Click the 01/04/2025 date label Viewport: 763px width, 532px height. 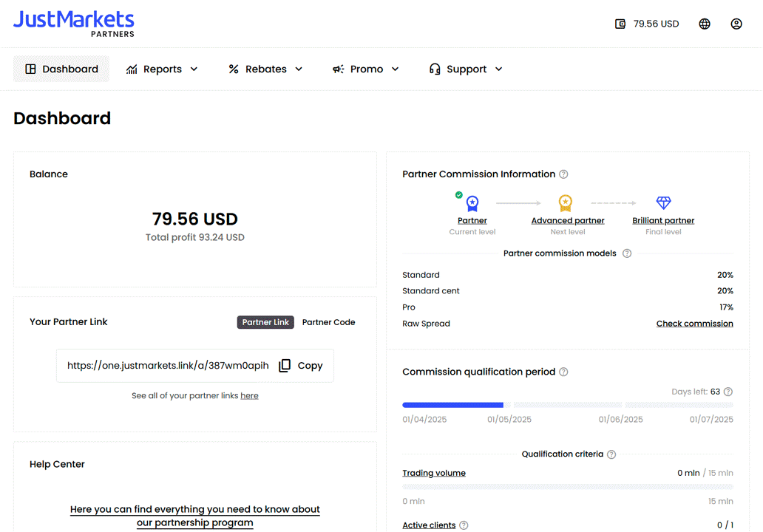point(424,420)
